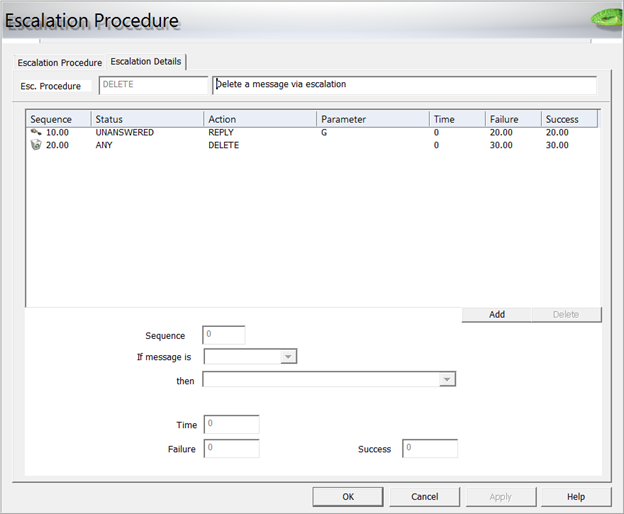Click the procedure description text field

click(x=404, y=85)
